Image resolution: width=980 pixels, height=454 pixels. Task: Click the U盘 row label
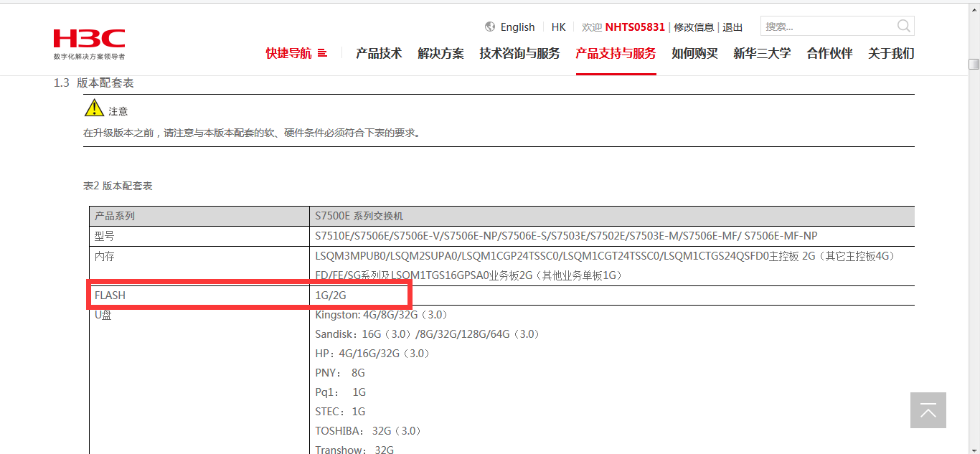(x=103, y=315)
